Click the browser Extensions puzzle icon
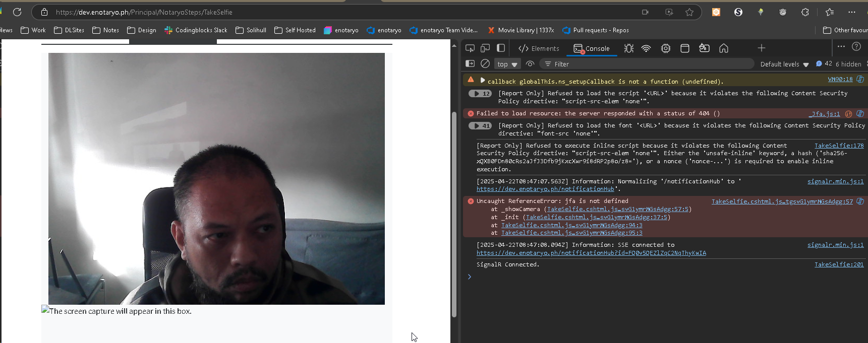868x343 pixels. (805, 12)
